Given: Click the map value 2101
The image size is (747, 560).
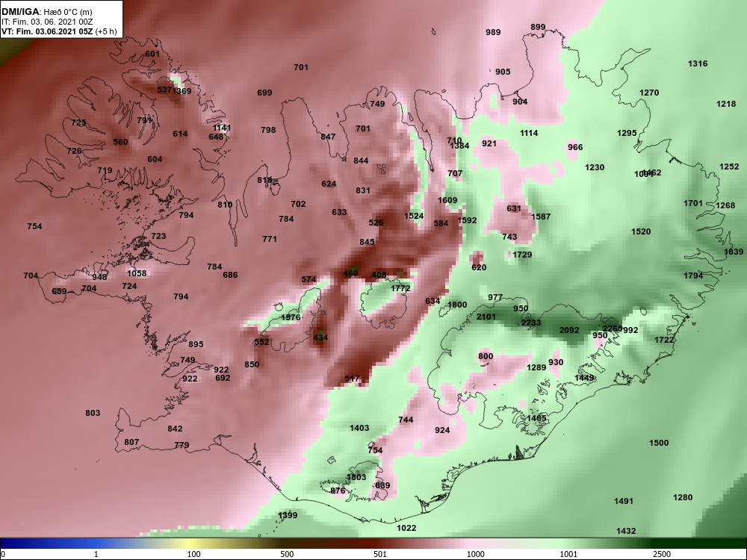Looking at the screenshot, I should tap(486, 317).
